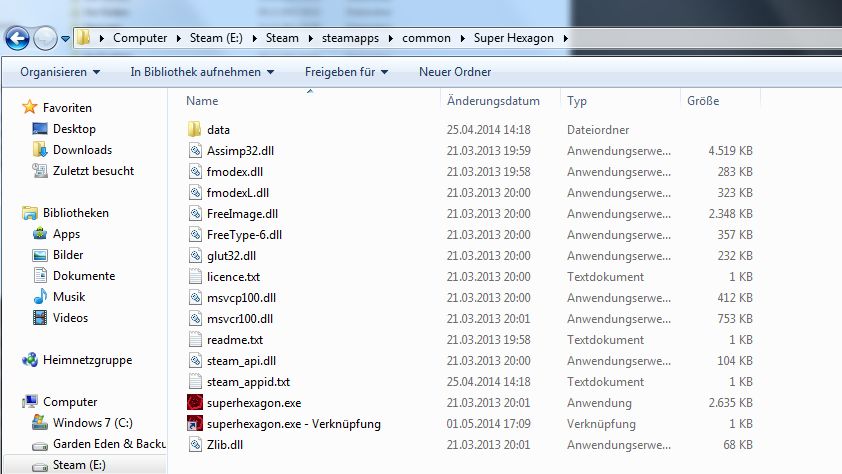Image resolution: width=842 pixels, height=474 pixels.
Task: Select Super Hexagon breadcrumb segment
Action: point(513,38)
